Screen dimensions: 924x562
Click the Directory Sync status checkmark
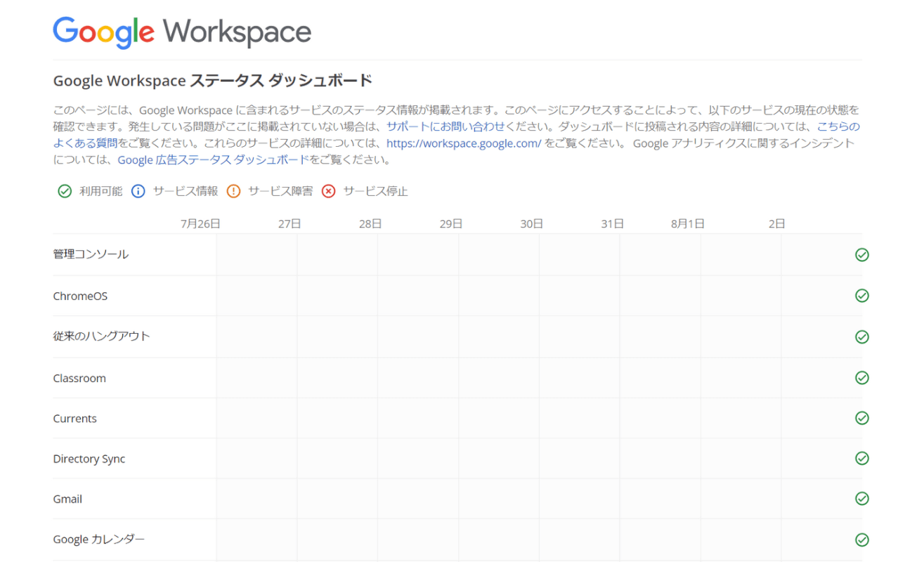pyautogui.click(x=861, y=459)
